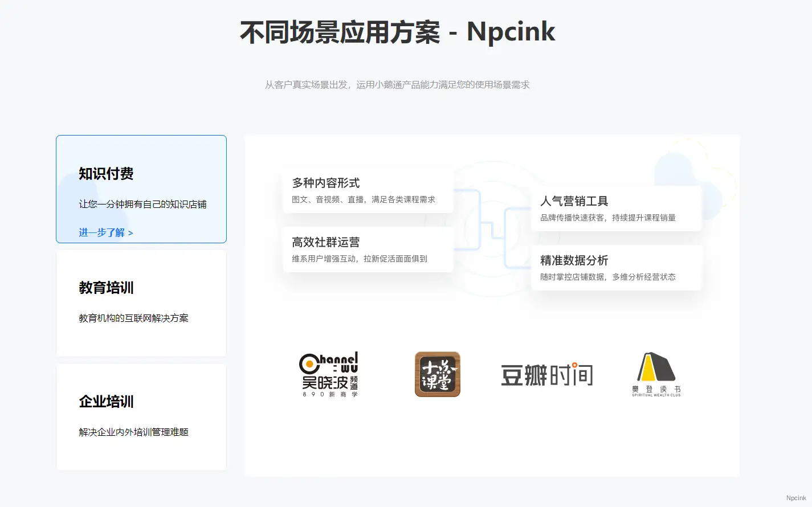Click the 教育机构的互联网解决方案 description text
Viewport: 812px width, 507px height.
133,318
